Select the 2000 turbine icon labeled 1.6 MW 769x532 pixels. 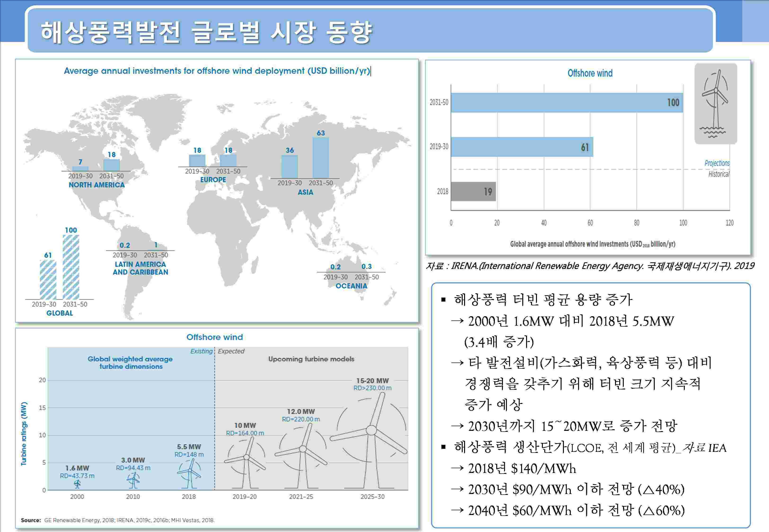pos(77,484)
